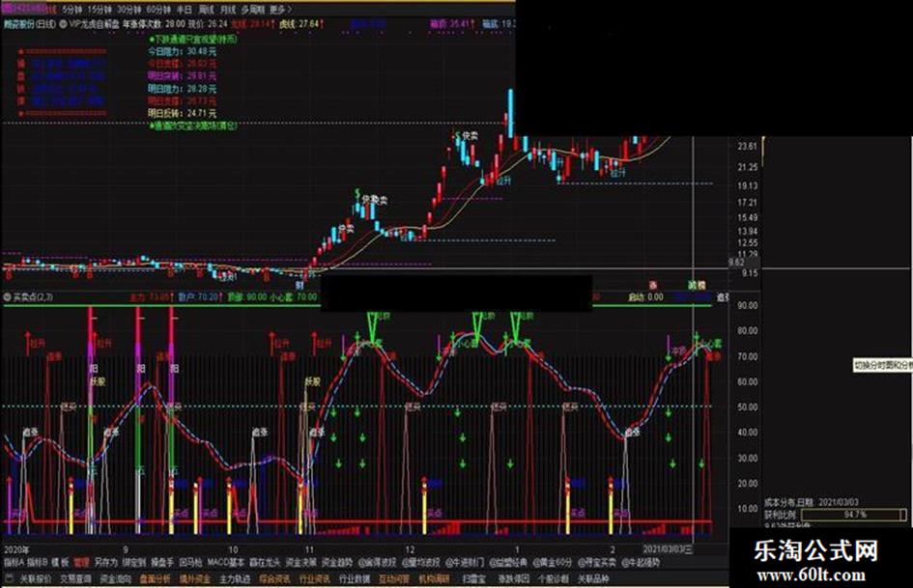Switch to the 5分钟 period tab
913x588 pixels.
(x=72, y=10)
